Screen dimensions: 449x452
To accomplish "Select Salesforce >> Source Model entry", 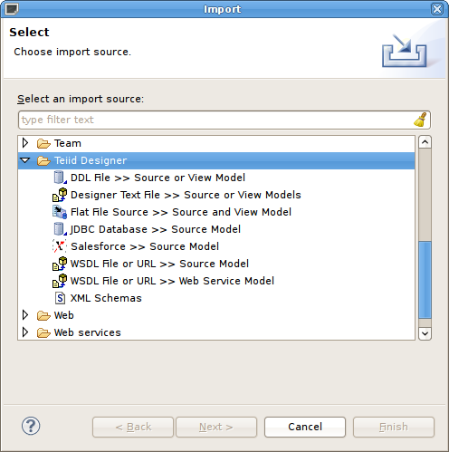I will (x=145, y=246).
